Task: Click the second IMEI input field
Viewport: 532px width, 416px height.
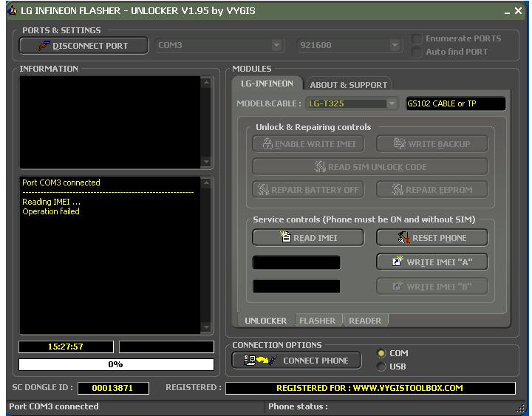Action: click(296, 286)
